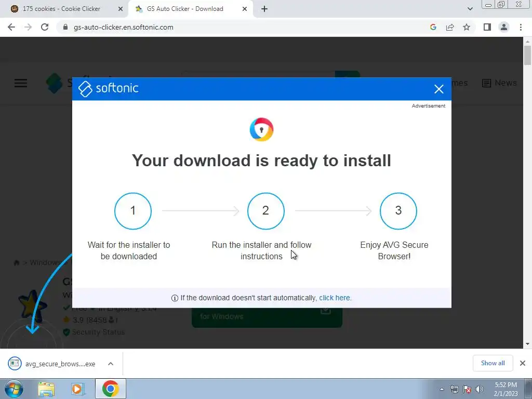Click the Softonic logo in popup header
532x399 pixels.
[x=108, y=88]
